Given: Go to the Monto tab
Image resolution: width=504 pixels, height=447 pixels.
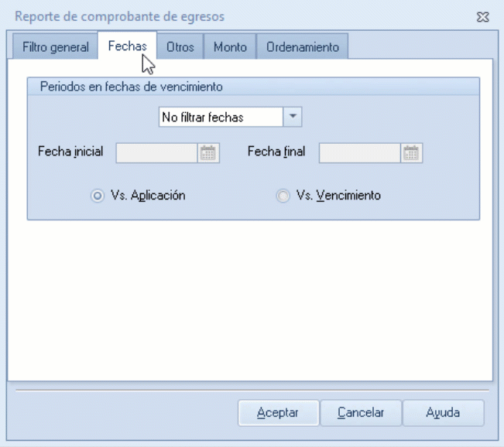Looking at the screenshot, I should [x=230, y=47].
